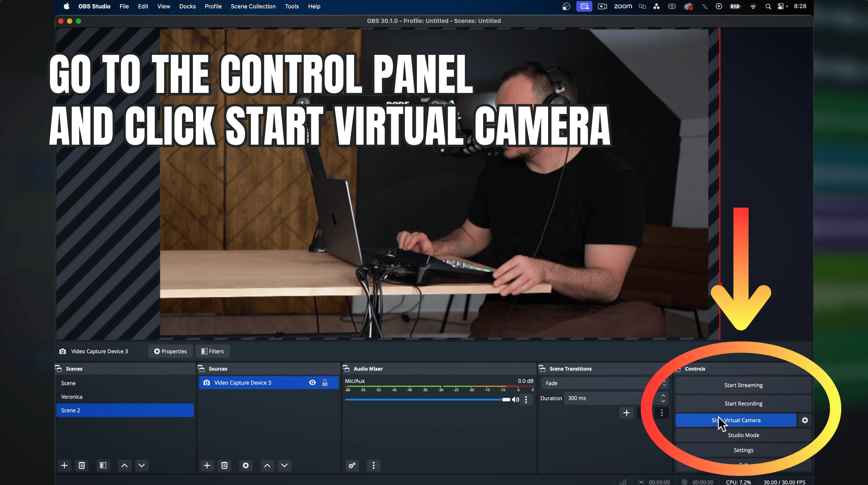
Task: Click Start Recording button
Action: 743,403
